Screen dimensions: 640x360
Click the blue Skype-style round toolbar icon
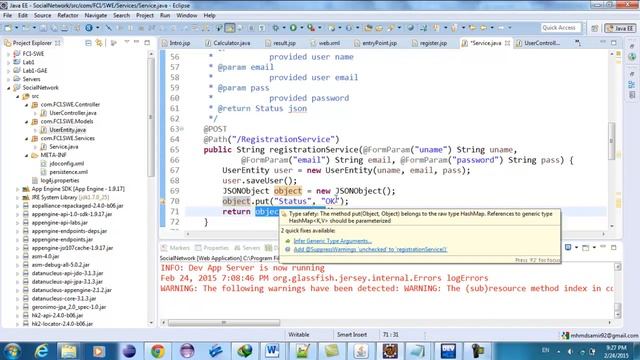click(x=89, y=28)
